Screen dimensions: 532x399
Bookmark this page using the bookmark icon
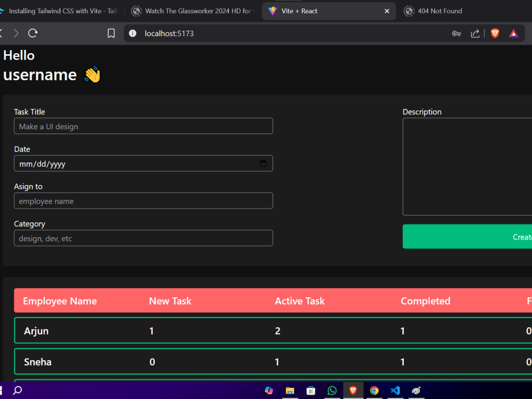tap(111, 33)
